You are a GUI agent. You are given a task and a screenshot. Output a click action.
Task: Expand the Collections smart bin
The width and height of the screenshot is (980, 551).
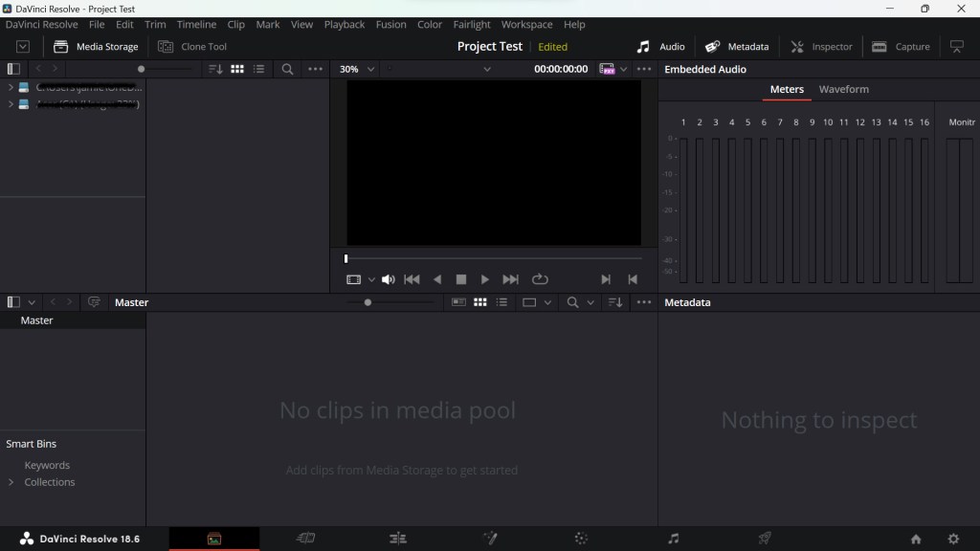coord(11,482)
